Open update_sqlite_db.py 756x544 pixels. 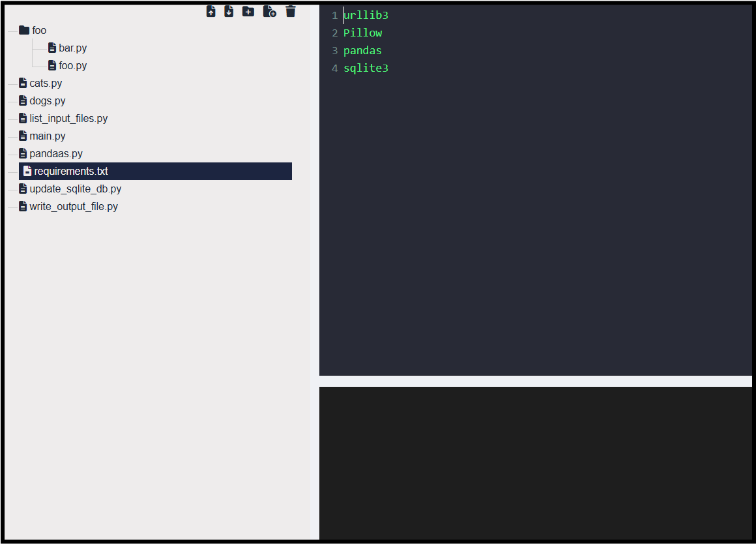pyautogui.click(x=75, y=189)
